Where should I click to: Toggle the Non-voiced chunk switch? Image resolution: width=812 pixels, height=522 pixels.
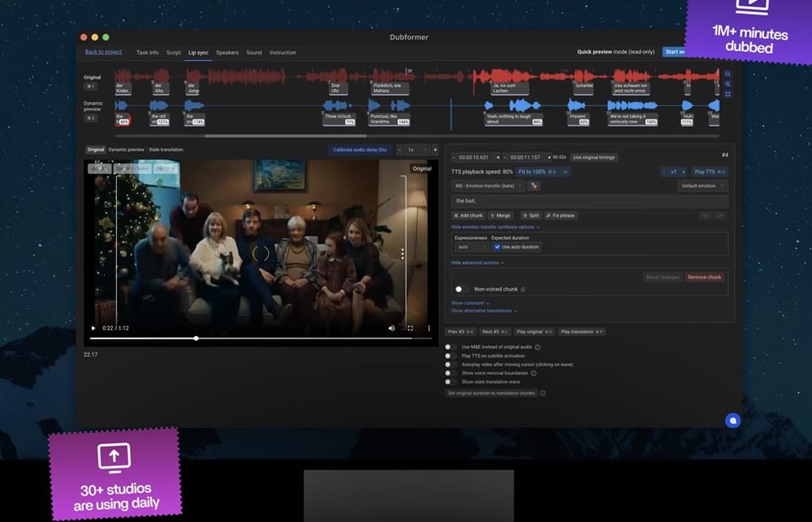(x=461, y=289)
